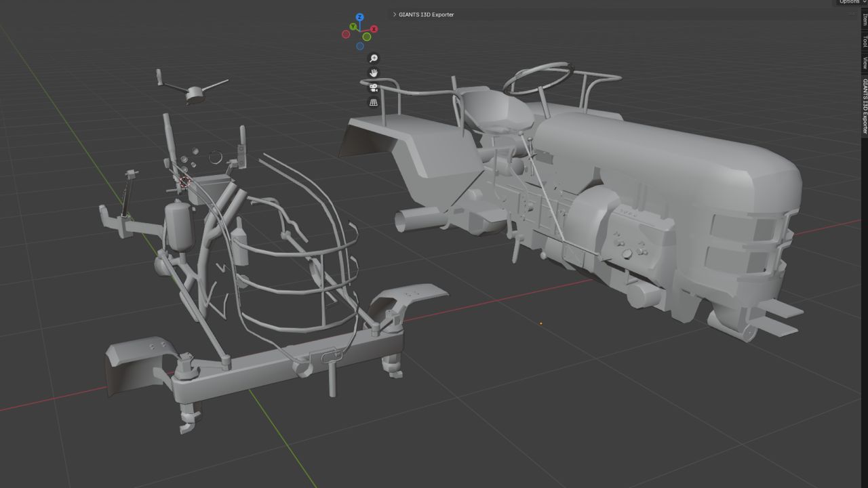
Task: Snap view to negative X red circle
Action: pos(346,34)
